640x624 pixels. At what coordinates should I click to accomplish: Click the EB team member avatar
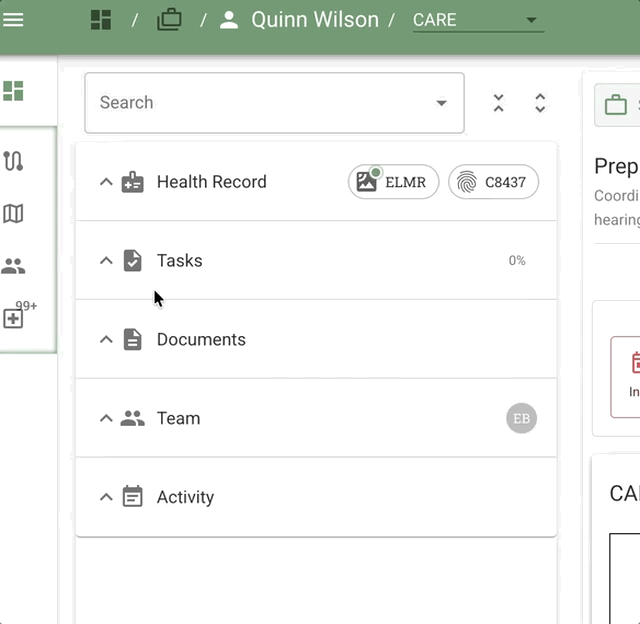(x=521, y=419)
